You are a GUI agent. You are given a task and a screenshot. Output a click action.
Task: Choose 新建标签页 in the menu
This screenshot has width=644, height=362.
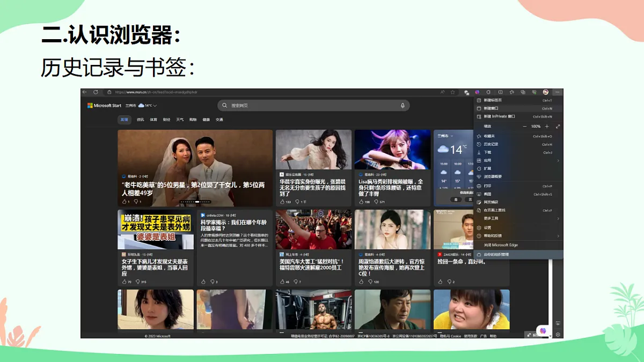click(518, 100)
